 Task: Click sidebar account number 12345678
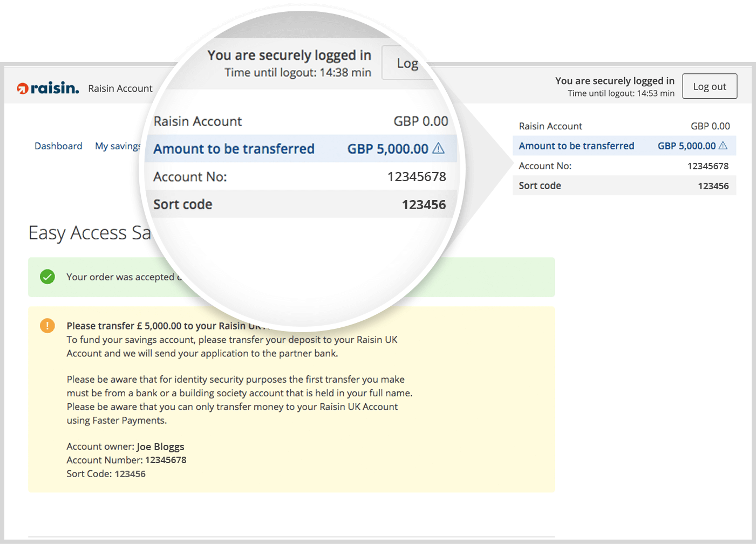click(x=708, y=166)
